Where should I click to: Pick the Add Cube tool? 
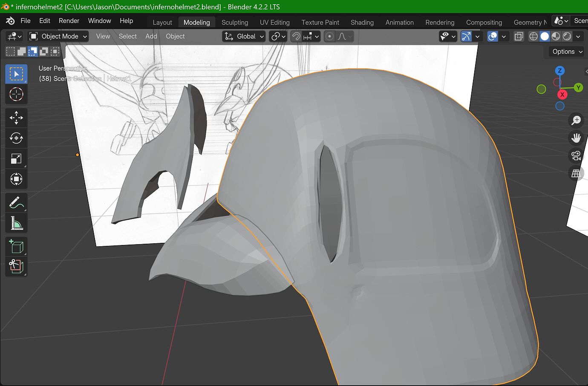click(x=16, y=247)
